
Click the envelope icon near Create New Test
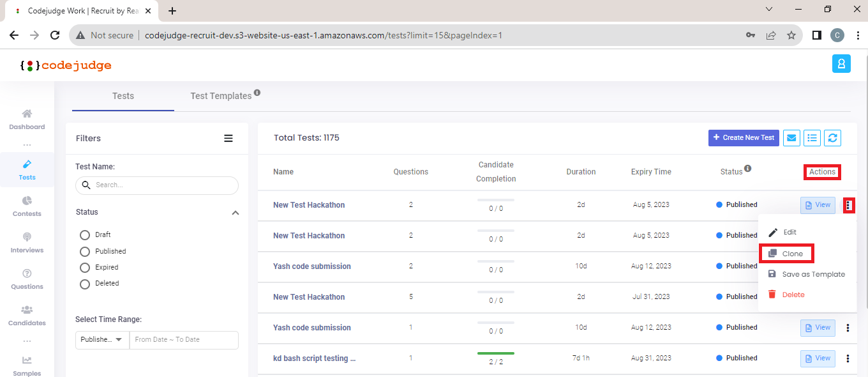(791, 137)
